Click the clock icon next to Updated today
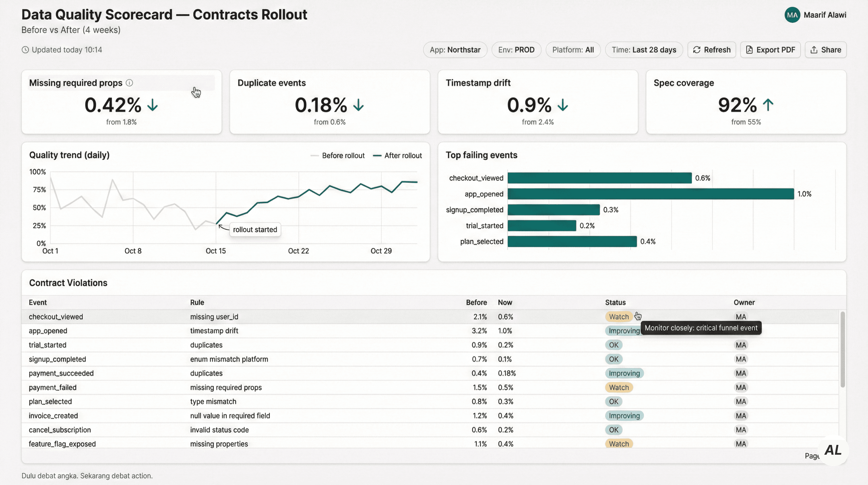The height and width of the screenshot is (485, 868). click(x=25, y=50)
